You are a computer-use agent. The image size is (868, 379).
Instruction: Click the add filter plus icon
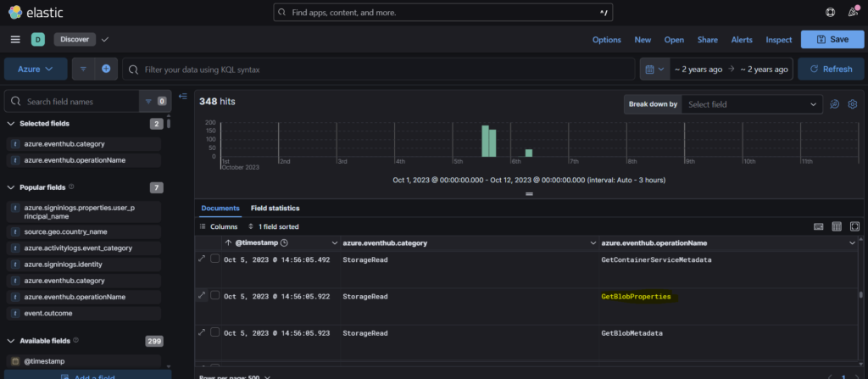(x=106, y=69)
